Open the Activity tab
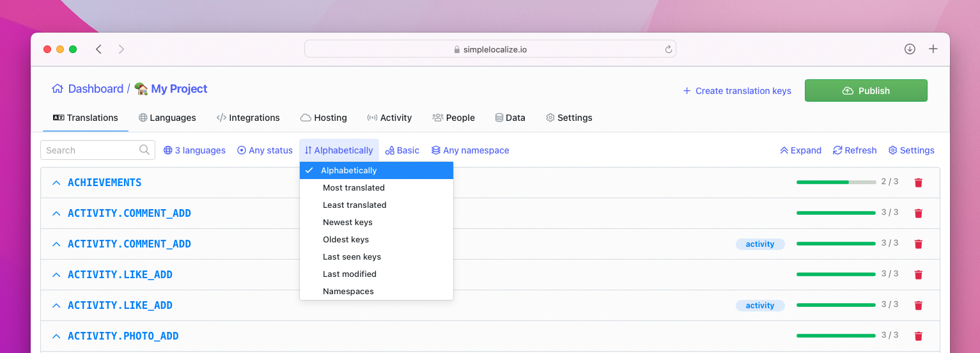 point(389,118)
